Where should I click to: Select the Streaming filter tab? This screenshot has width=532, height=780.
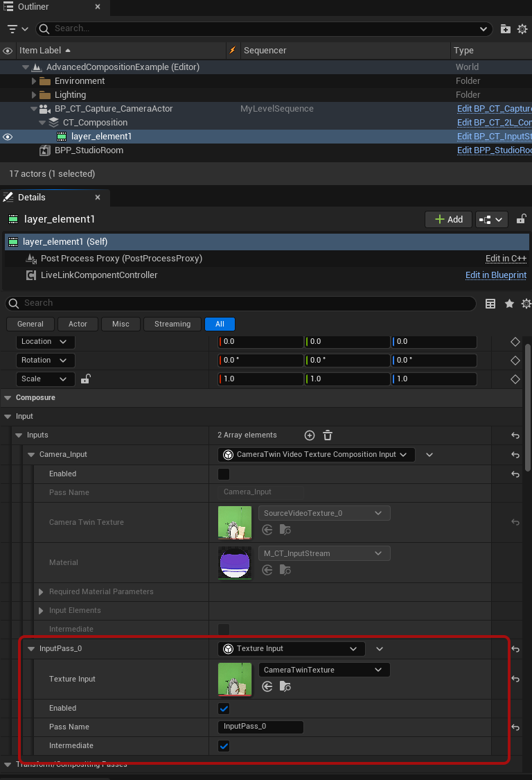172,324
